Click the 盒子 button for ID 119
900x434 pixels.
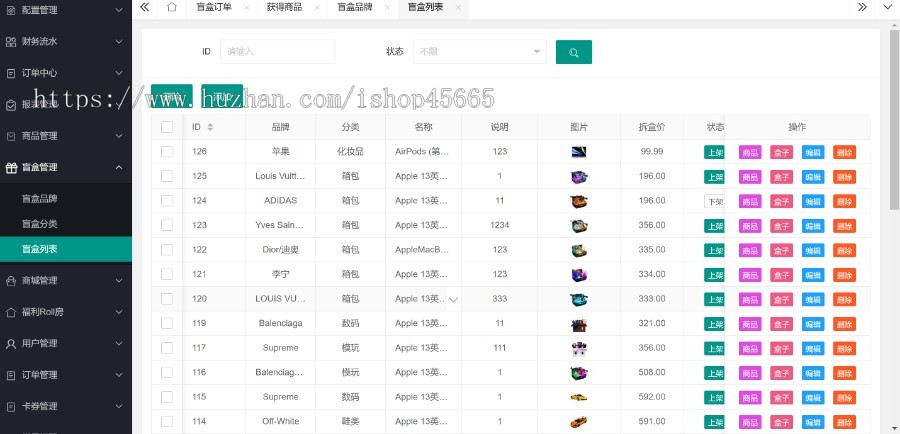[781, 324]
